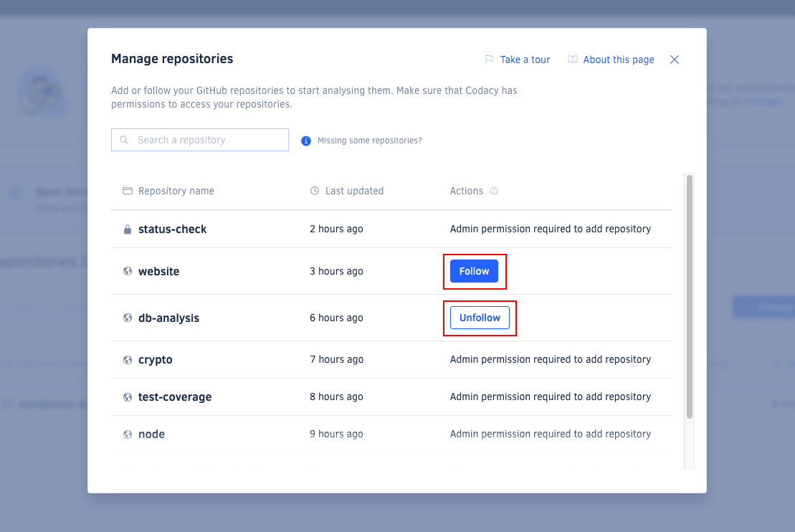Image resolution: width=795 pixels, height=532 pixels.
Task: Click the info icon before Missing some repositories
Action: click(x=306, y=141)
